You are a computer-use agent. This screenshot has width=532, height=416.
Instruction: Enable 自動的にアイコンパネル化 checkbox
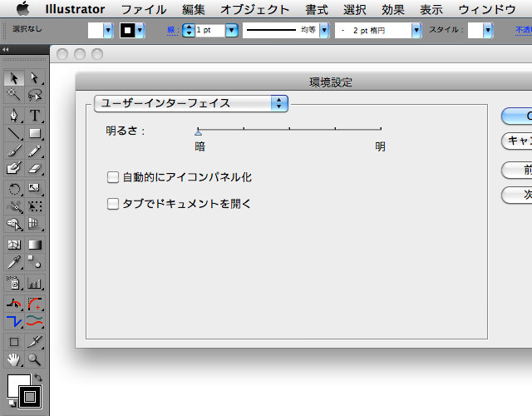point(113,177)
